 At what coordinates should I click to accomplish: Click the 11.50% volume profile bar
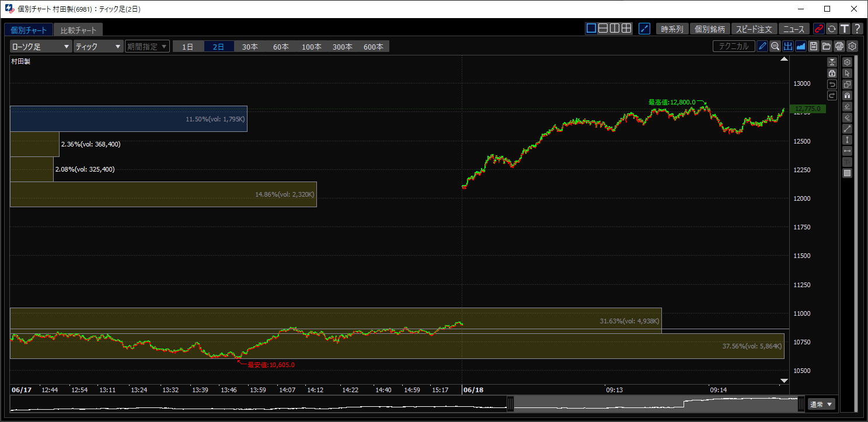click(x=128, y=118)
